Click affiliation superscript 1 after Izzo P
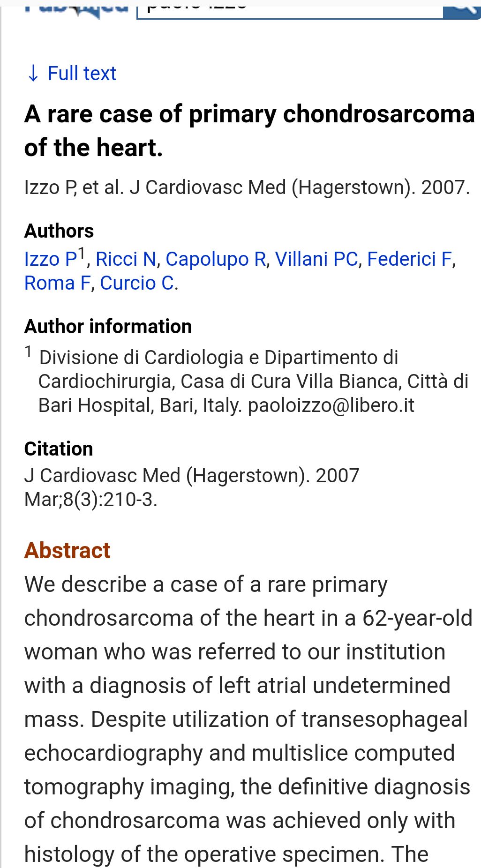This screenshot has width=481, height=868. (x=82, y=254)
